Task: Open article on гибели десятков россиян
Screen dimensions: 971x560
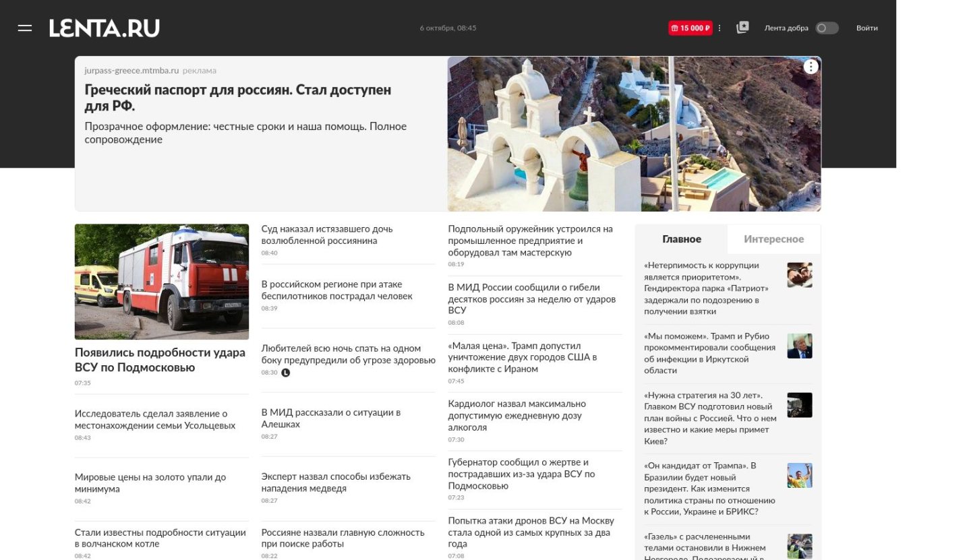Action: tap(532, 299)
